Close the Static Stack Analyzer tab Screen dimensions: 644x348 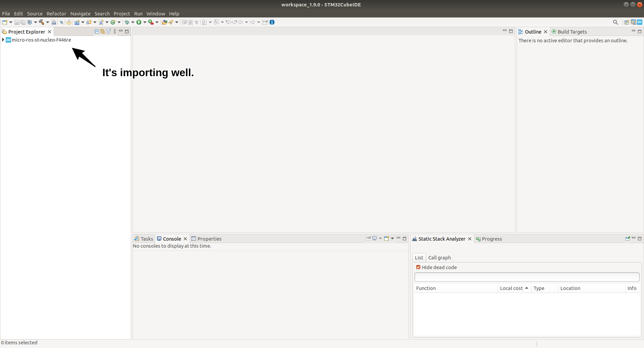pos(470,239)
